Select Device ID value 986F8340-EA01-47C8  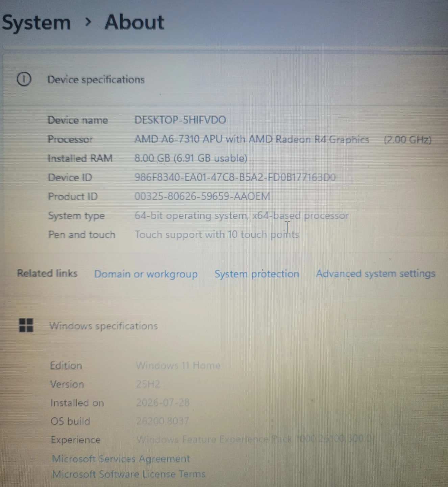tap(235, 177)
